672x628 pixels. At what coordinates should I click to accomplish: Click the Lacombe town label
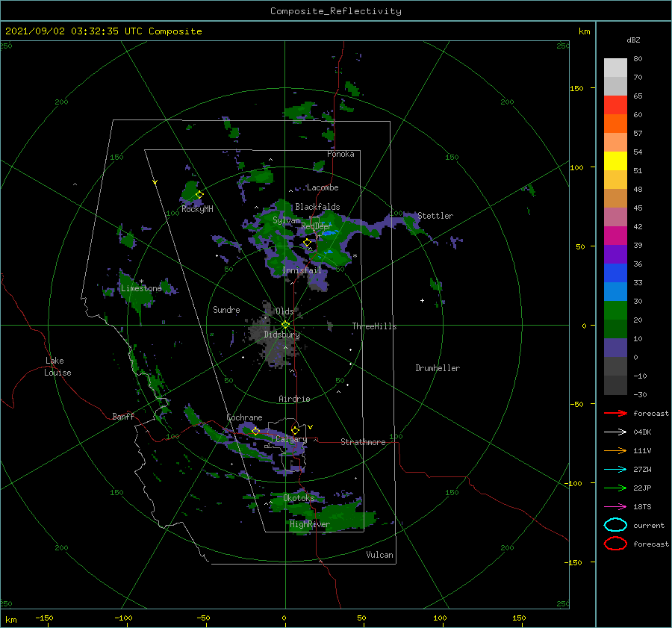click(x=323, y=187)
